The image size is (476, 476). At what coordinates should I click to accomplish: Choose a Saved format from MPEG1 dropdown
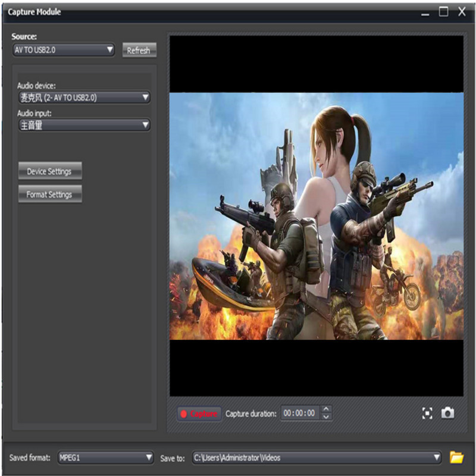click(x=106, y=458)
